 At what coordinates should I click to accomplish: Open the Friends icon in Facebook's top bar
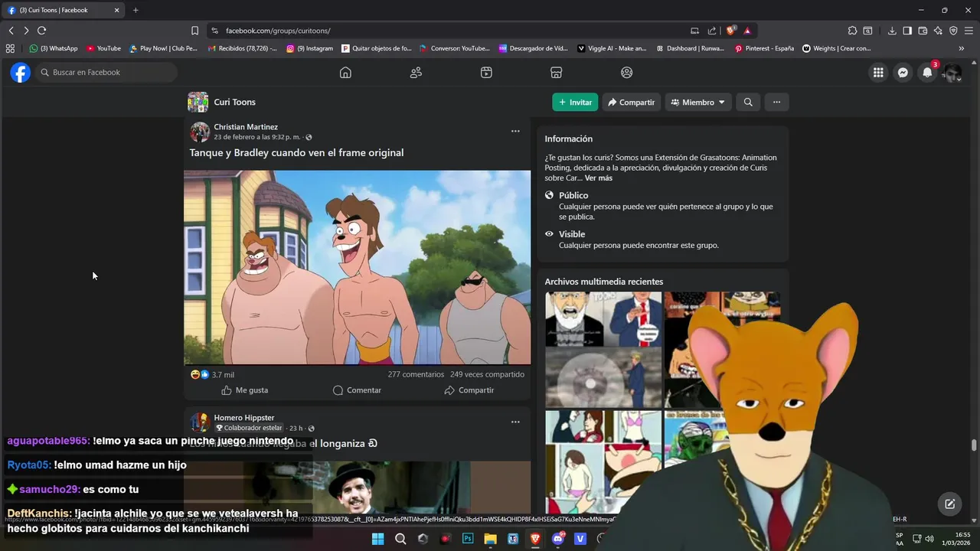click(416, 72)
